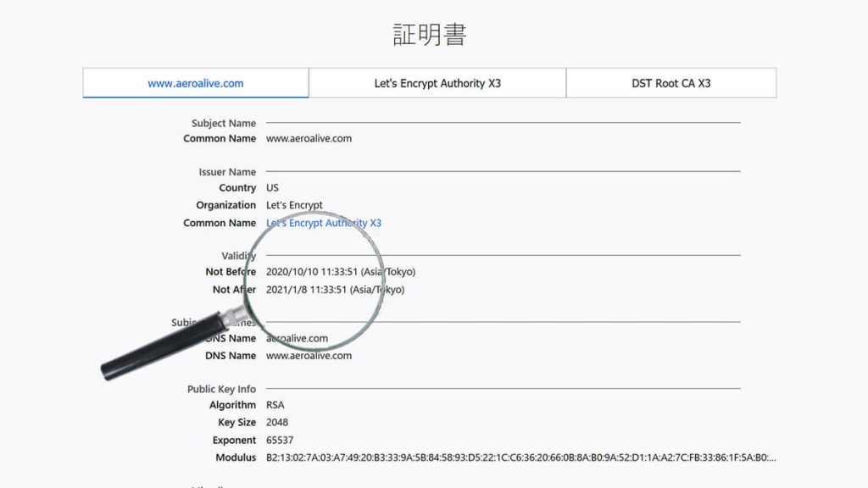Click DNS Name value aeroalive.com

click(x=298, y=338)
